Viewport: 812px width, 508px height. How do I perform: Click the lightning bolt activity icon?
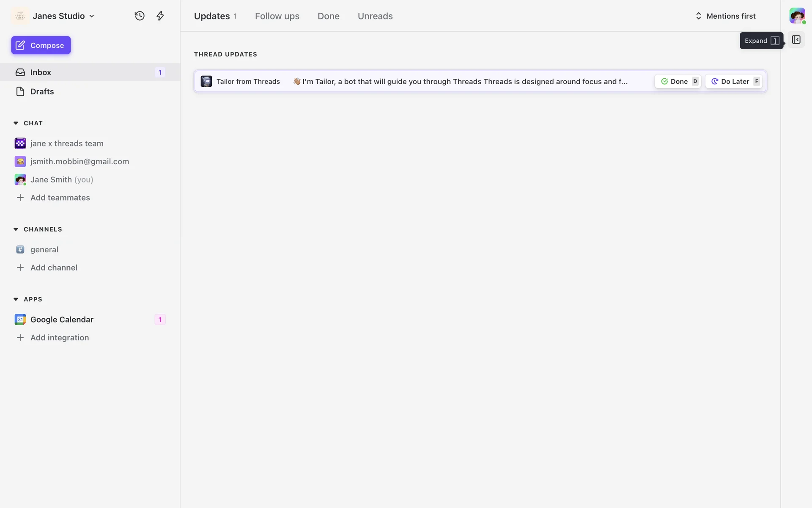point(160,16)
